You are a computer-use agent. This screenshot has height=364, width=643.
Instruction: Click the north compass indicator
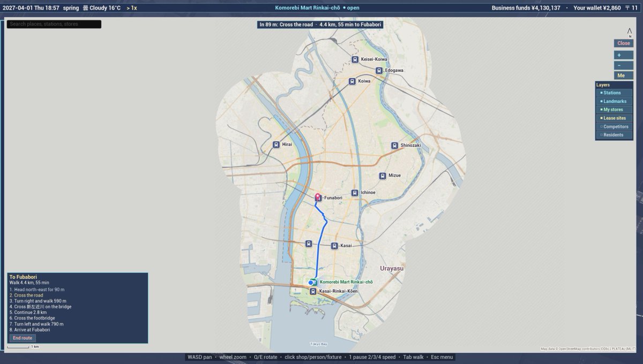[630, 33]
